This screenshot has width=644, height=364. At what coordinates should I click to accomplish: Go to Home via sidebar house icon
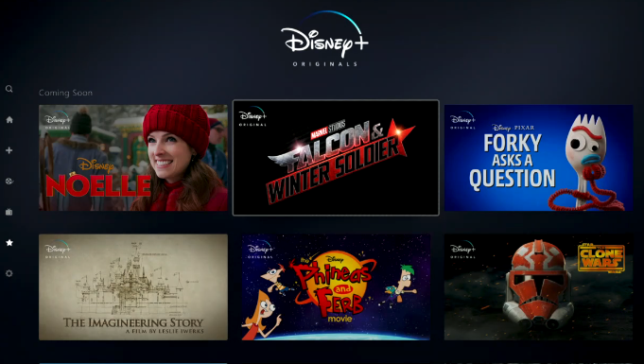9,119
